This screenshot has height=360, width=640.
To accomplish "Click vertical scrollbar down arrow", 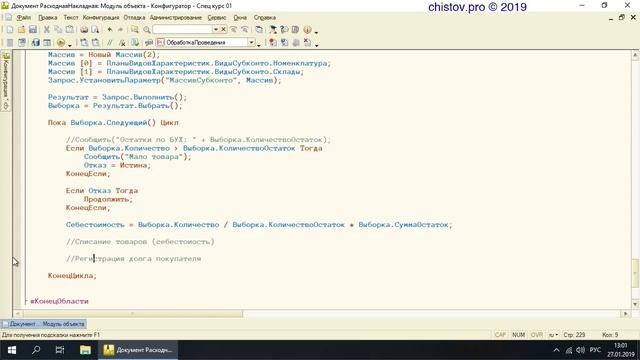I will pos(635,304).
